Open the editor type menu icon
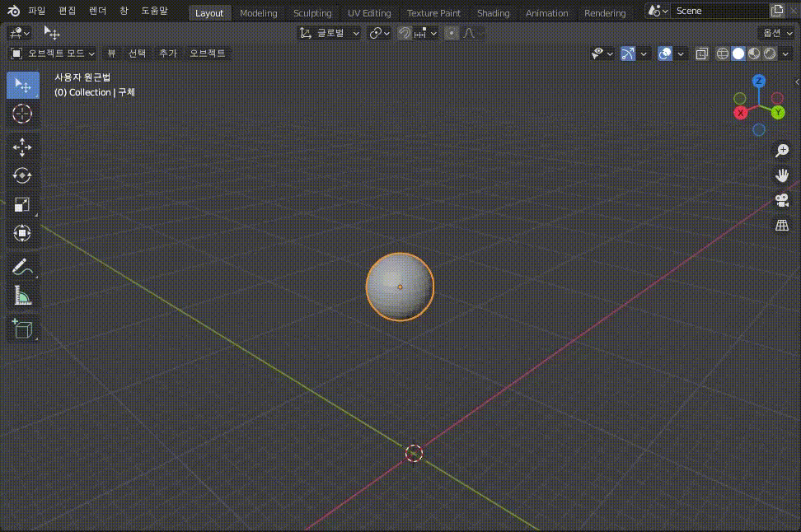The height and width of the screenshot is (532, 801). point(20,34)
